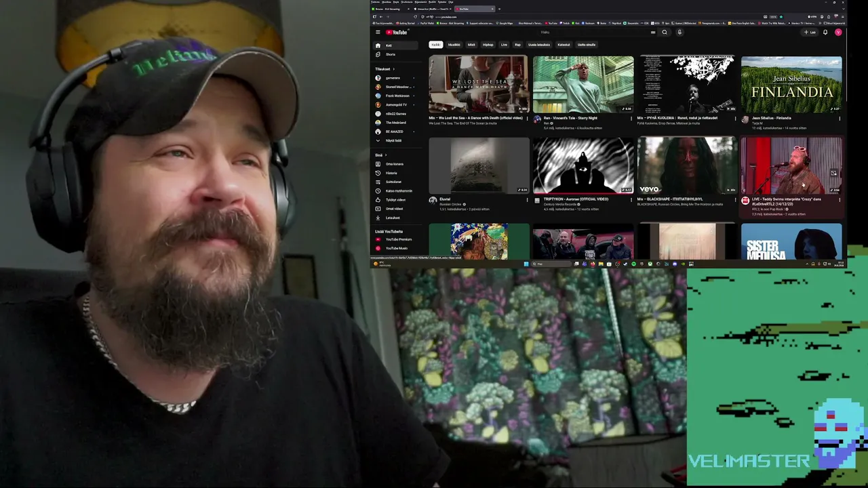Start voice search with microphone
The image size is (868, 488).
(679, 32)
